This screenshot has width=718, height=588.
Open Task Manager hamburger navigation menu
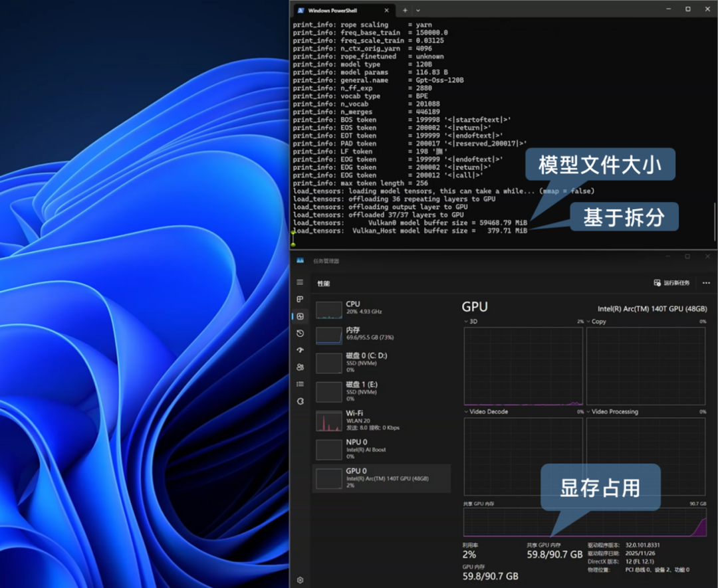[x=300, y=282]
